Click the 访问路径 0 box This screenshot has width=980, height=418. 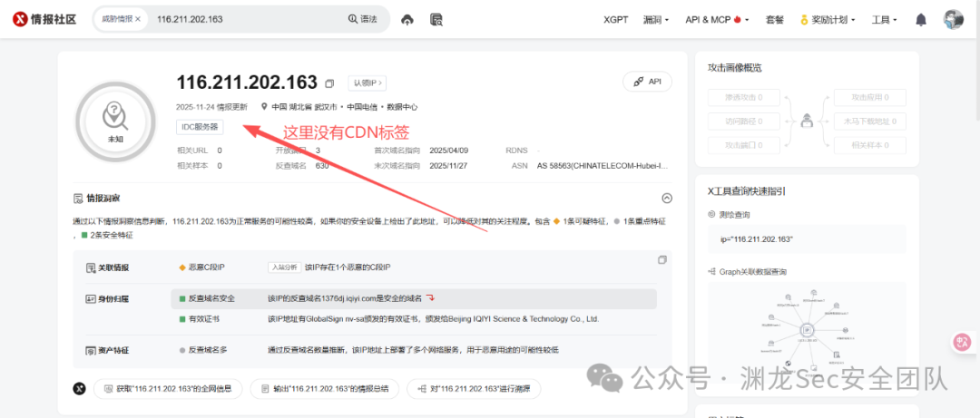[x=744, y=122]
